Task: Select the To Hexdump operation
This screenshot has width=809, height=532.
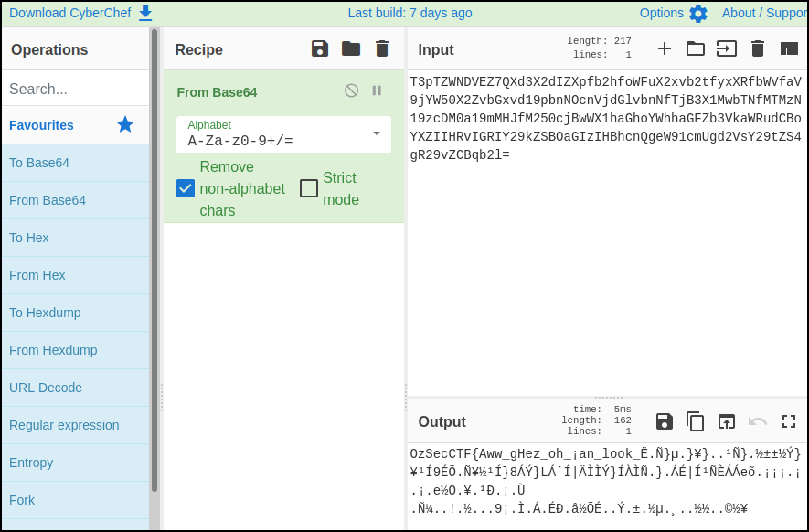Action: point(75,313)
